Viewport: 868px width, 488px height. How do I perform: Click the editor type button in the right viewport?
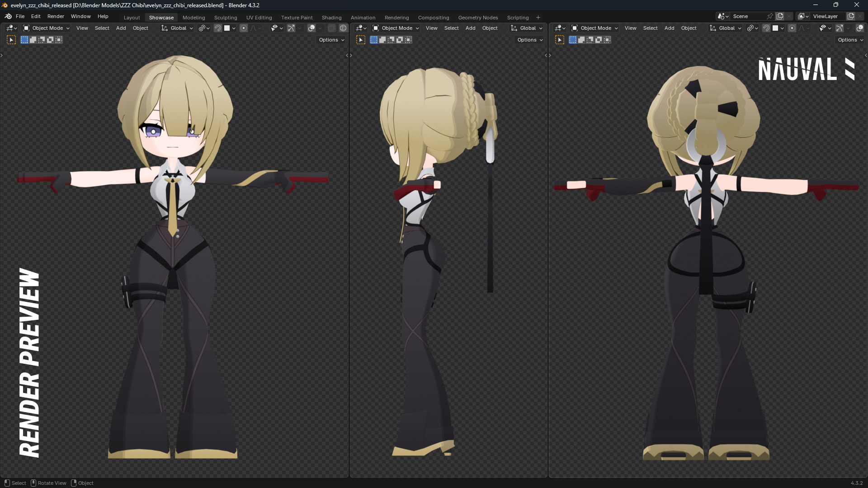560,28
